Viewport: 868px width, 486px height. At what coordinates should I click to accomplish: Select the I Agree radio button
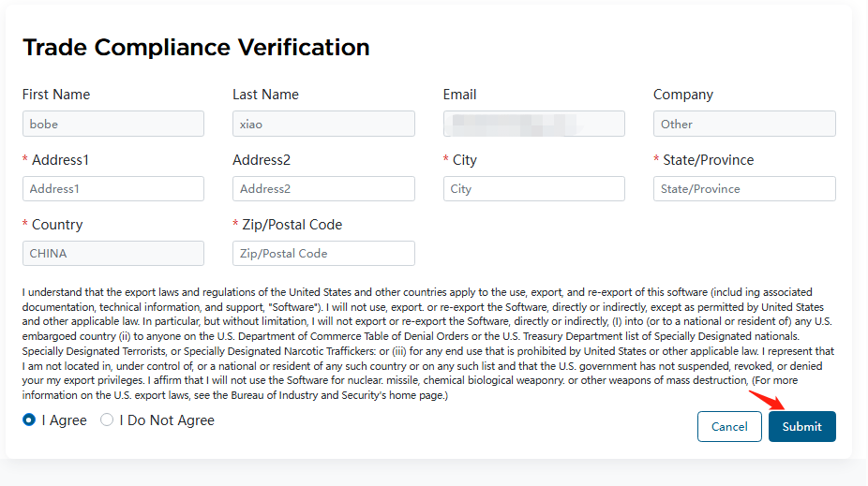click(29, 420)
